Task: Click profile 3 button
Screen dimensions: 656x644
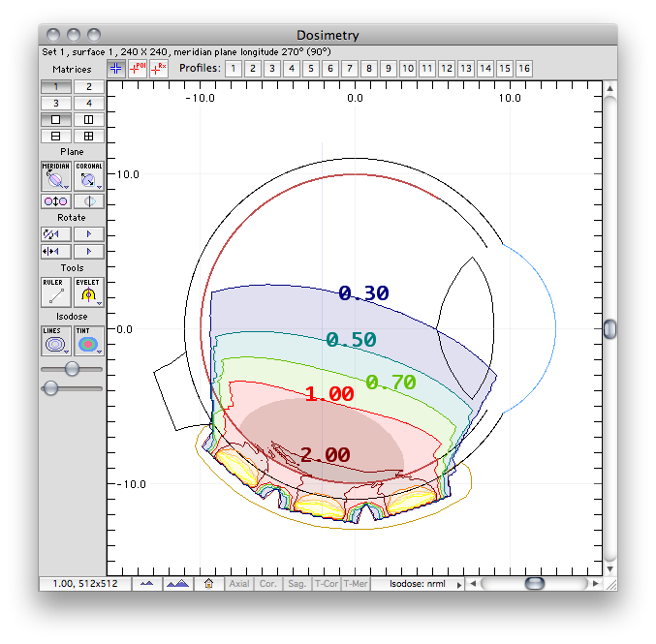Action: (272, 69)
